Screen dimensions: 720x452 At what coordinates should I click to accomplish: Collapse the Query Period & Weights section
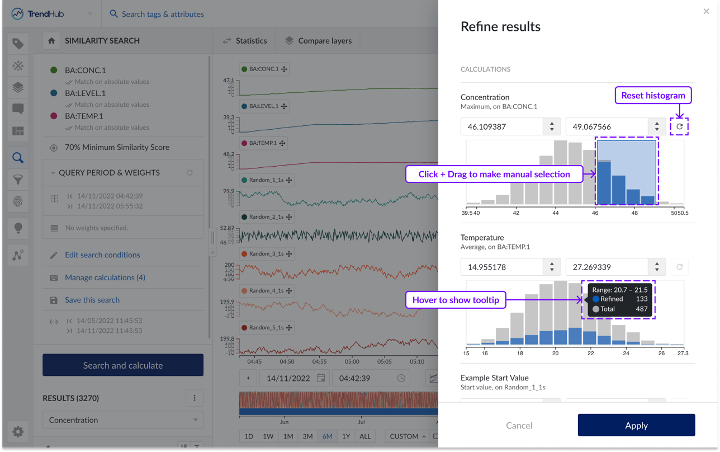[x=53, y=172]
